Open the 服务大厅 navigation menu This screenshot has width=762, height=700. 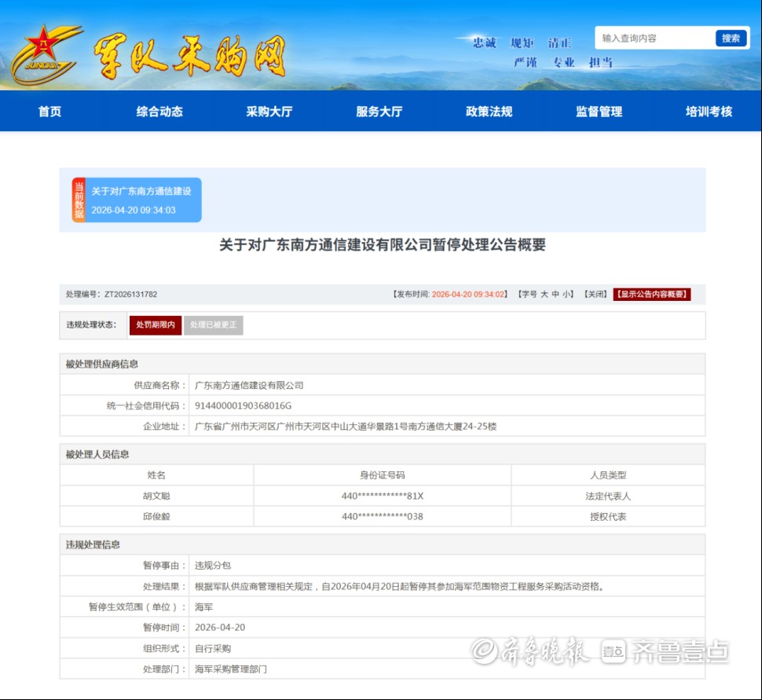[x=379, y=112]
